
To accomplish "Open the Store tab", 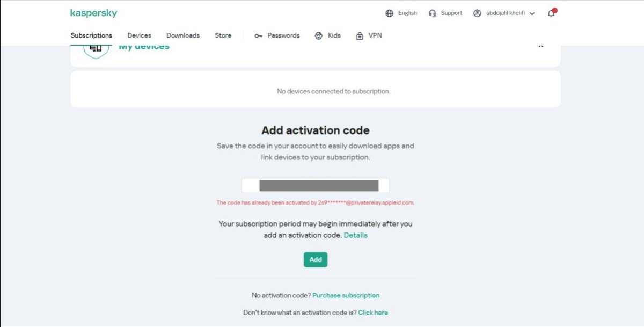I will point(223,35).
